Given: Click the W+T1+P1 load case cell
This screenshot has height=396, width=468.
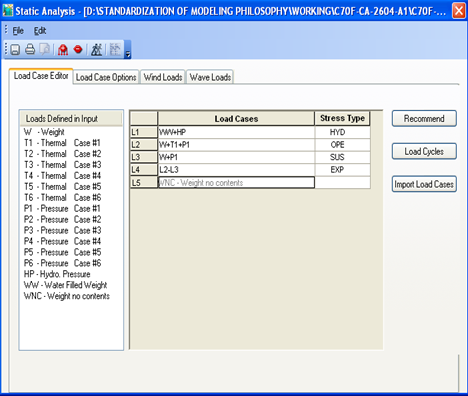Looking at the screenshot, I should pos(236,145).
